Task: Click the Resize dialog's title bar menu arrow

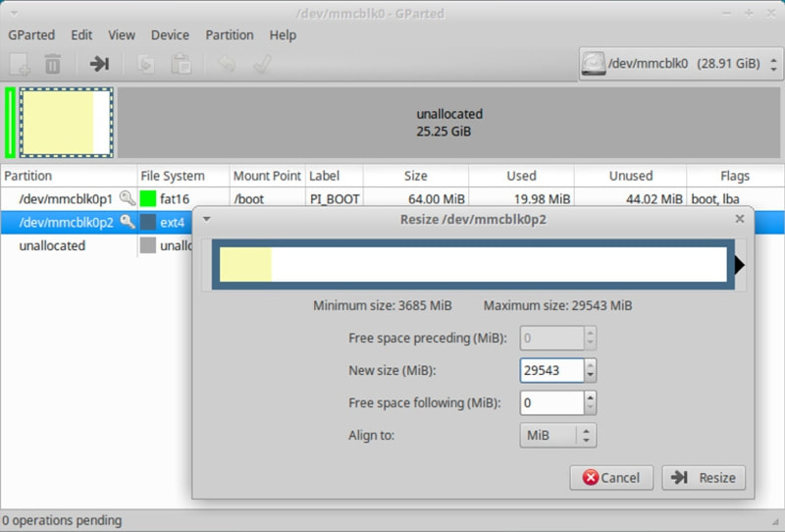Action: coord(206,219)
